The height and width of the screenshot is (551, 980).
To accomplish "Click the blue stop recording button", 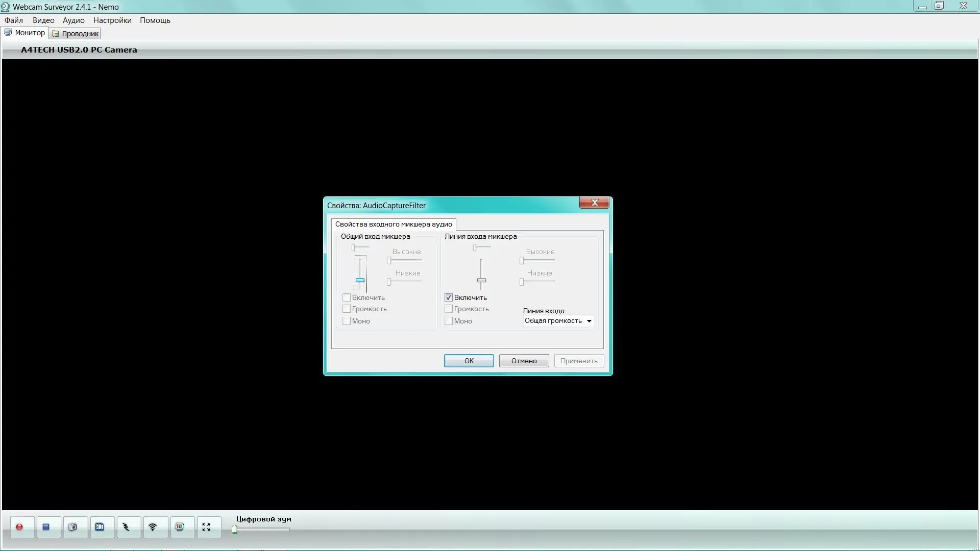I will 46,527.
